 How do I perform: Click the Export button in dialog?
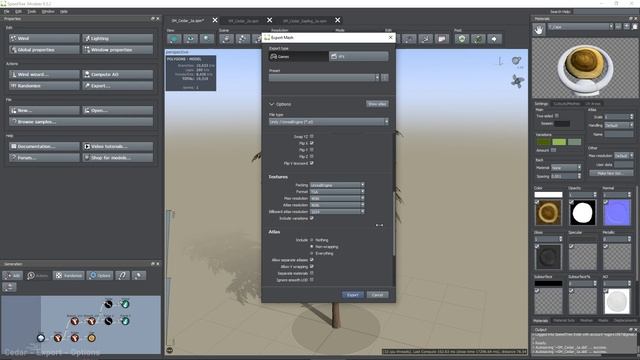[x=353, y=295]
